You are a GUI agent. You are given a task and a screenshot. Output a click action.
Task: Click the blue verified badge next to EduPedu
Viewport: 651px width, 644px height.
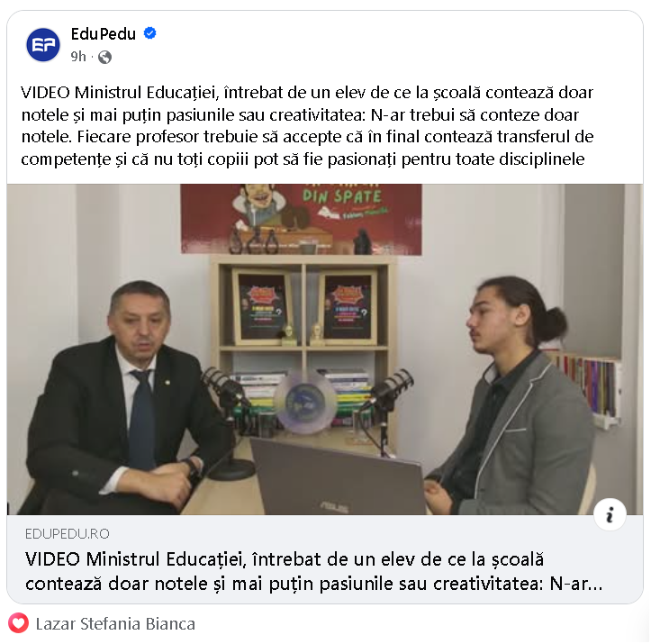click(149, 33)
